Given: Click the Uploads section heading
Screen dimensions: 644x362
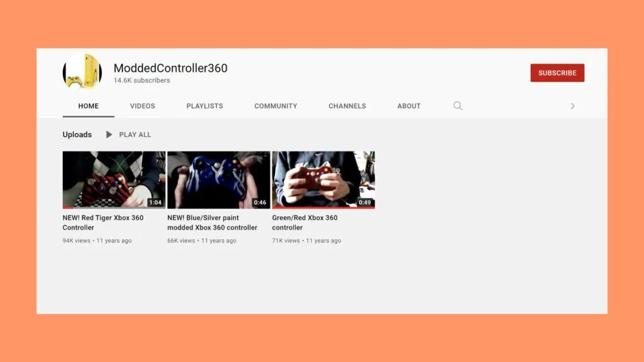Looking at the screenshot, I should [77, 134].
